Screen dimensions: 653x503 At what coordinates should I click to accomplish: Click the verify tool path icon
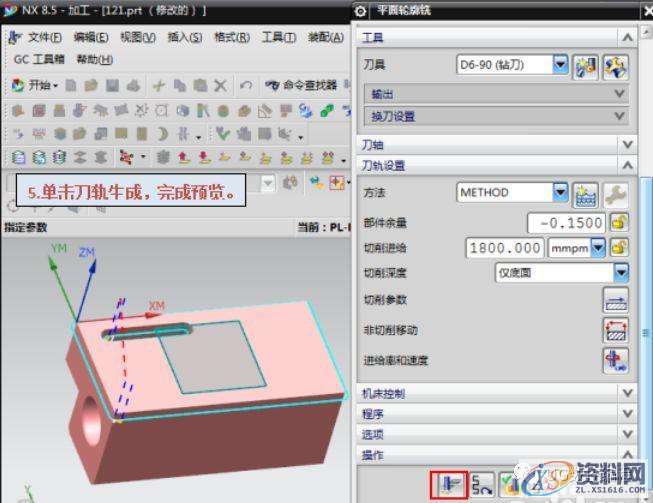point(509,485)
